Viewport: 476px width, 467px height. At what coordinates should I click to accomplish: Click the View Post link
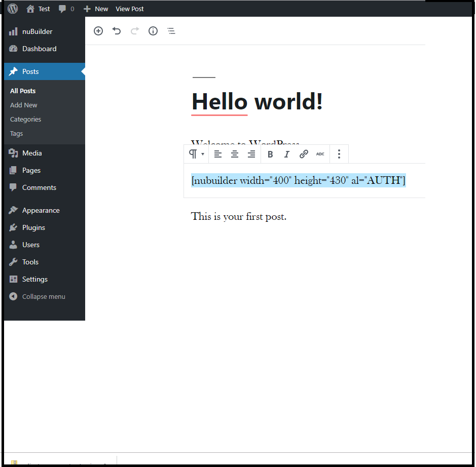click(x=129, y=9)
